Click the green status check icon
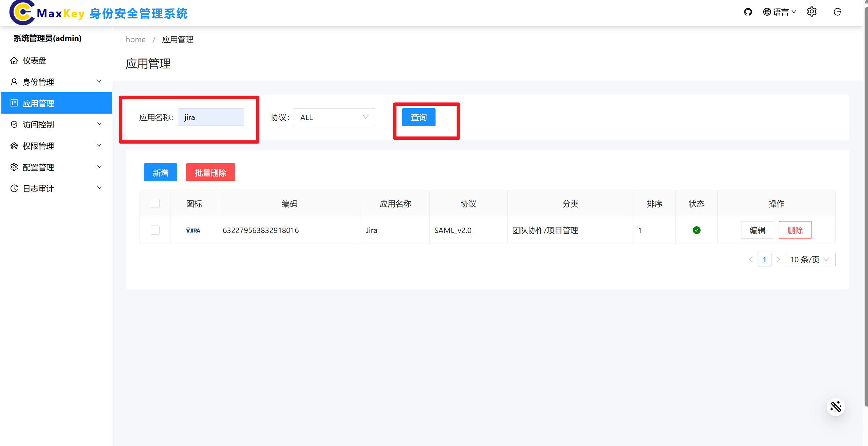 tap(697, 230)
